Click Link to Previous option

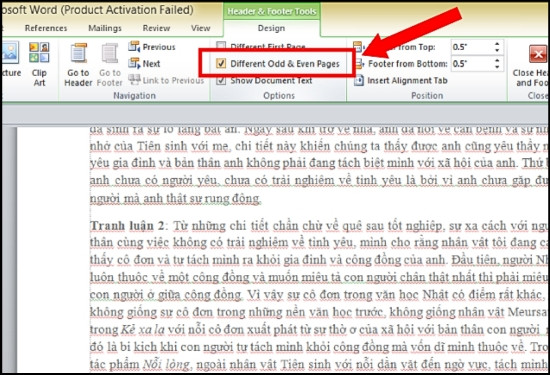(x=166, y=80)
